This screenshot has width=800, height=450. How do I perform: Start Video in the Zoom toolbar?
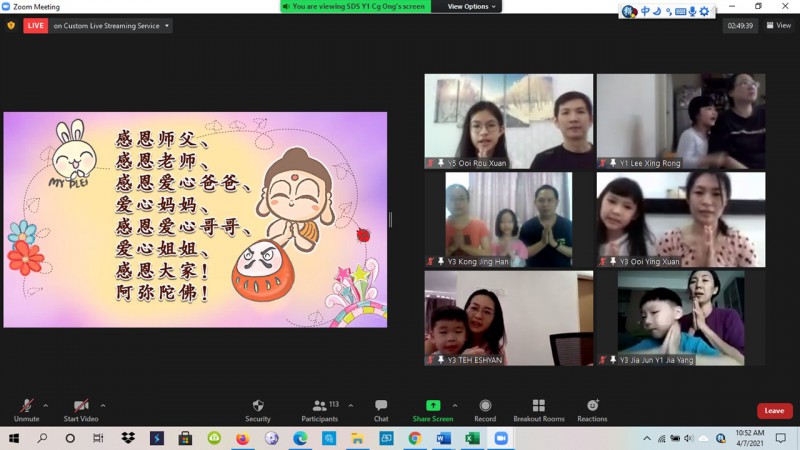tap(80, 409)
